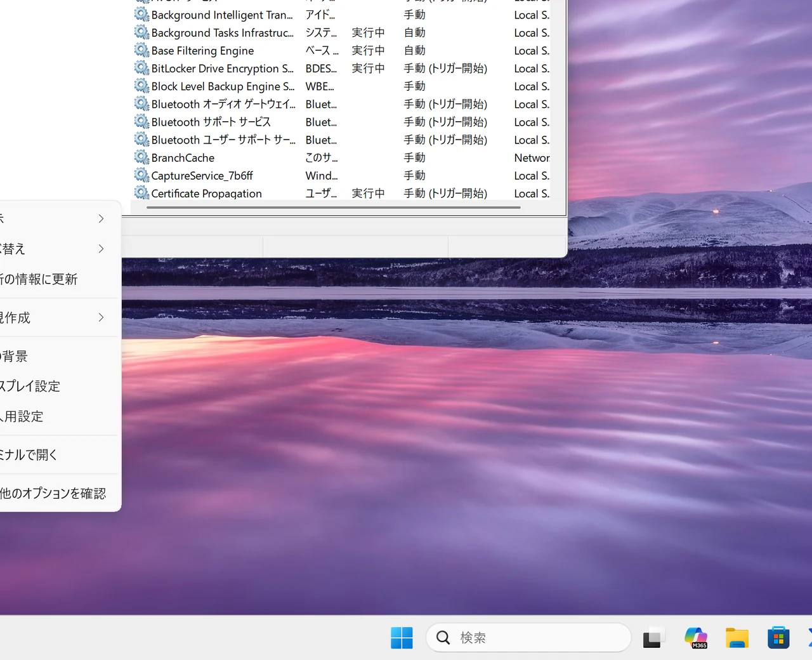Click the Block Level Backup Engine gear icon

point(141,85)
